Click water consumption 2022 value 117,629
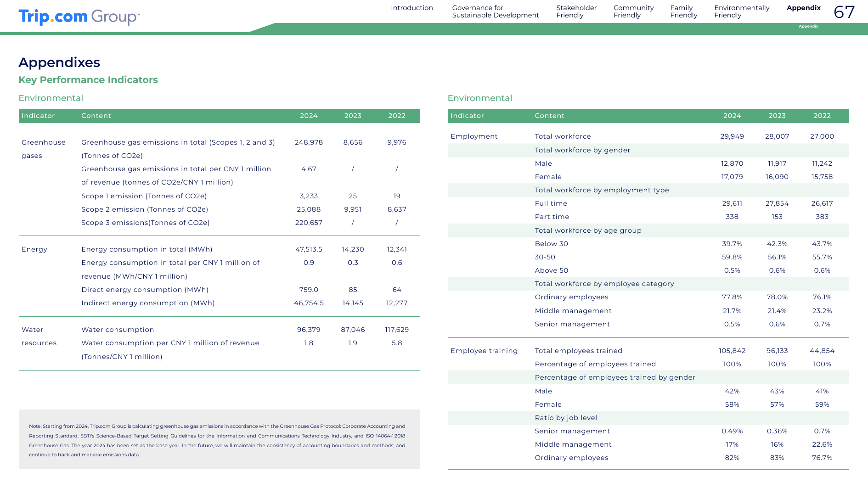The image size is (868, 488). pos(397,330)
